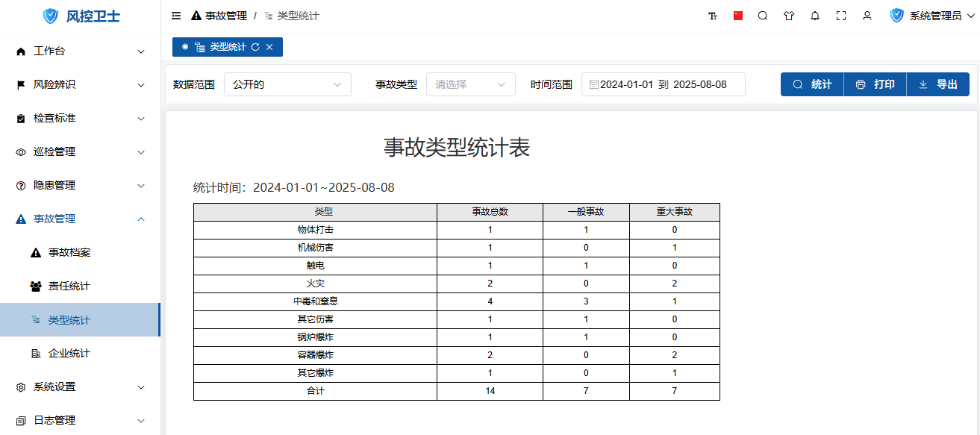Refresh the 类型统计 tab
Image resolution: width=980 pixels, height=435 pixels.
pyautogui.click(x=255, y=47)
